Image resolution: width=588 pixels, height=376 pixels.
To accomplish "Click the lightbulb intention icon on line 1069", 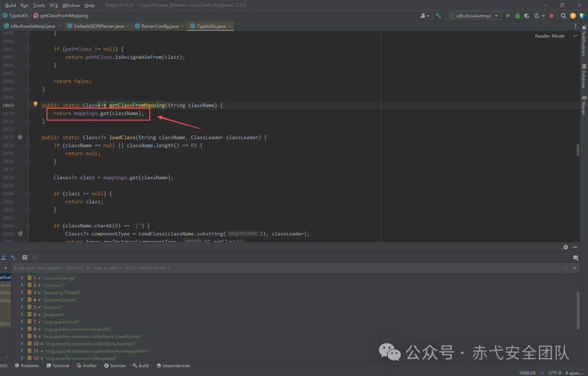I will (x=35, y=104).
